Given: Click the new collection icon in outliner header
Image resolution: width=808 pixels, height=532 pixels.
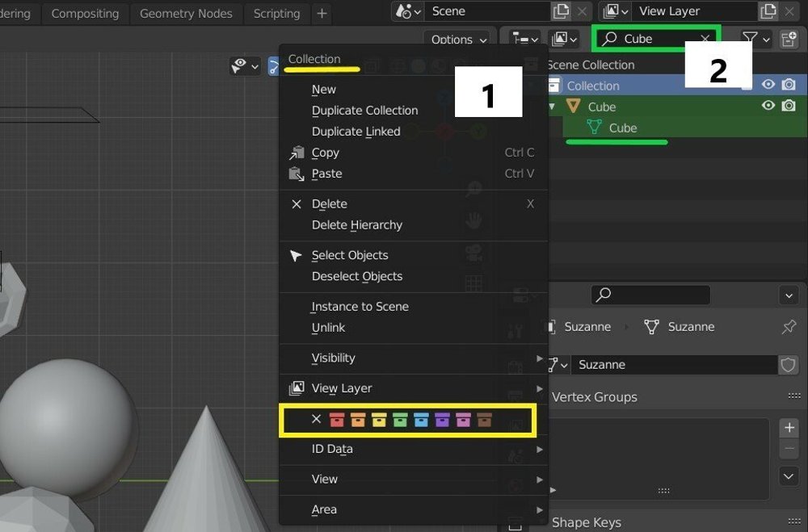Looking at the screenshot, I should click(x=789, y=39).
